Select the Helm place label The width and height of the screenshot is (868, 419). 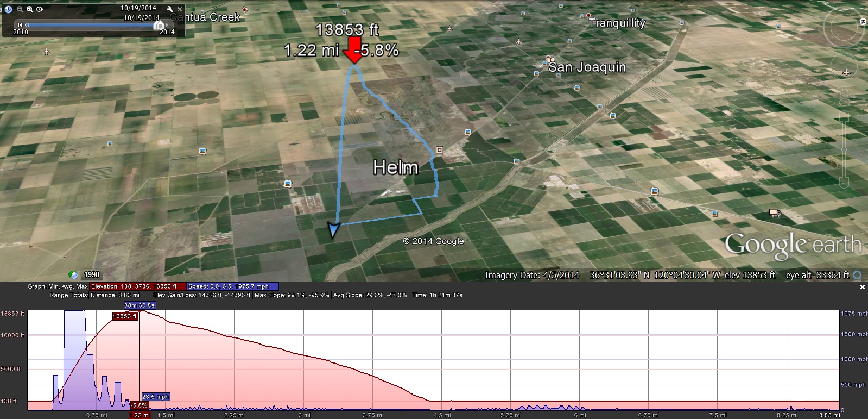(396, 167)
